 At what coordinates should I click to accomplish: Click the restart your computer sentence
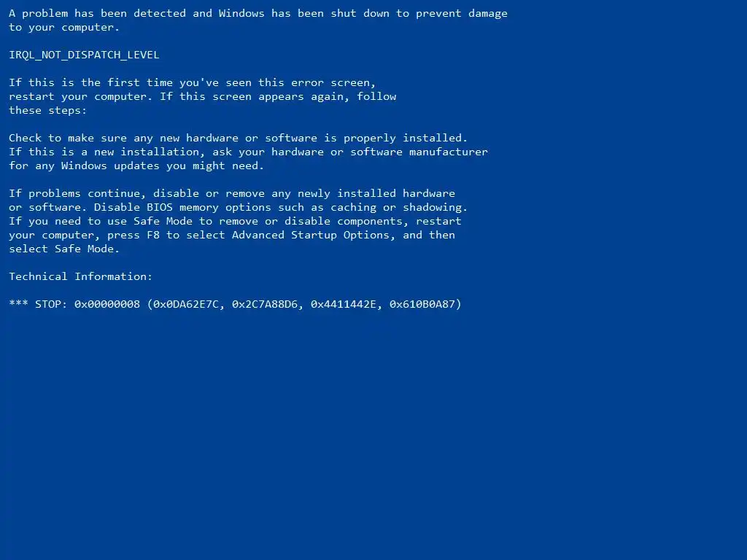tap(80, 97)
